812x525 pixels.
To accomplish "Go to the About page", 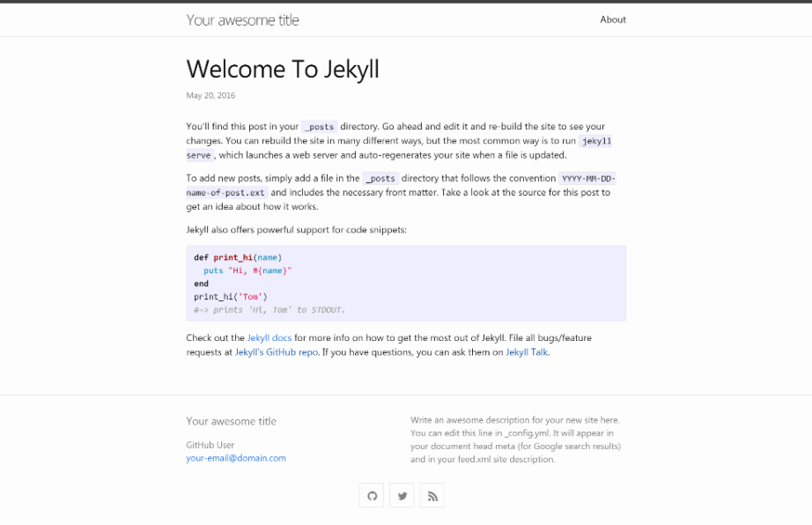I will point(613,19).
